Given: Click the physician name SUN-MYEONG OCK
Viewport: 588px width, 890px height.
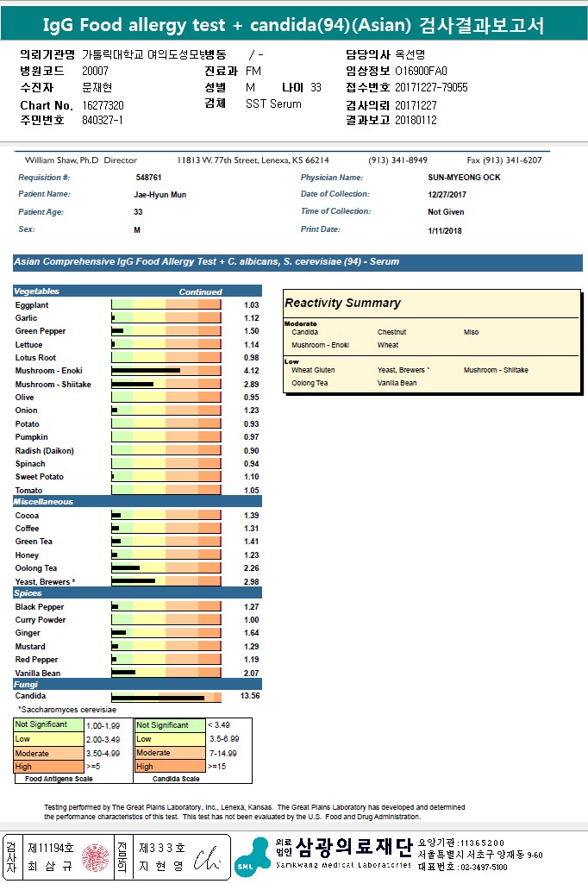Looking at the screenshot, I should (464, 178).
